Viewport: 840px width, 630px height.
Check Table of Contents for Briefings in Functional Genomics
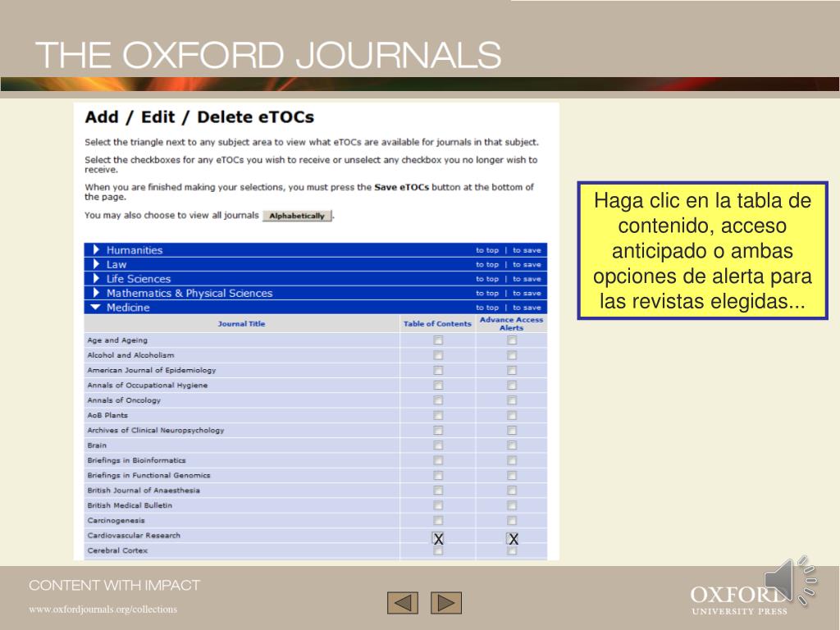point(438,475)
